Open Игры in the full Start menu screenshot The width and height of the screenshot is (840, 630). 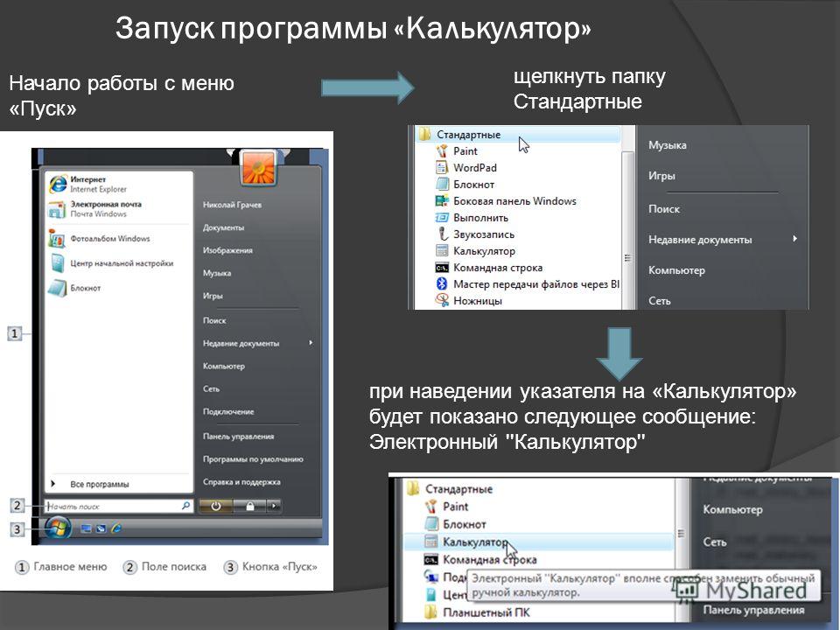click(x=213, y=295)
